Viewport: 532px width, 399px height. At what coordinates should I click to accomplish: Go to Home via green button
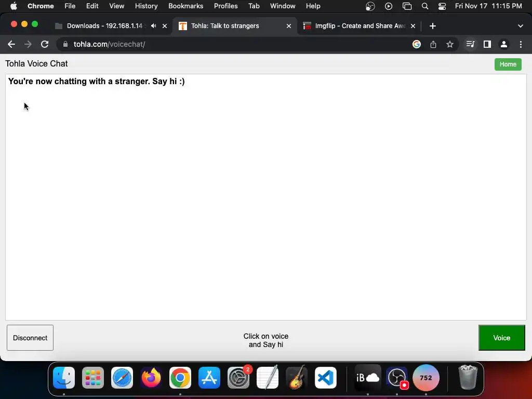(508, 64)
